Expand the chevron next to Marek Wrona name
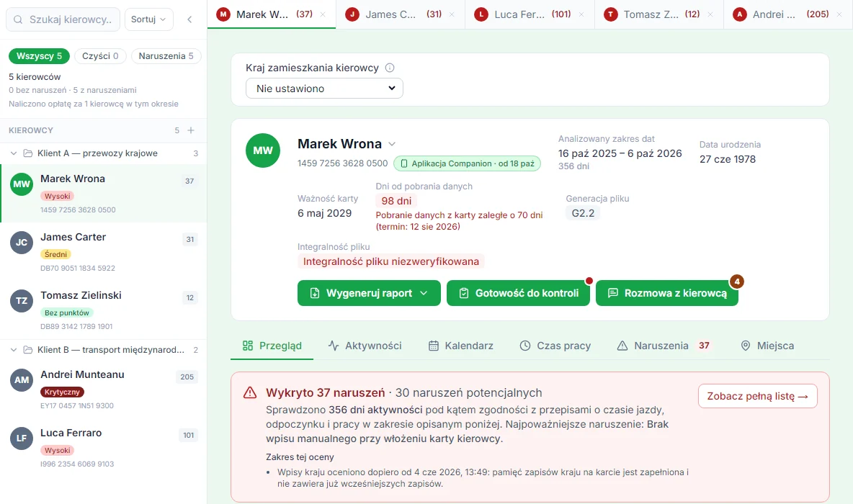853x504 pixels. (392, 144)
